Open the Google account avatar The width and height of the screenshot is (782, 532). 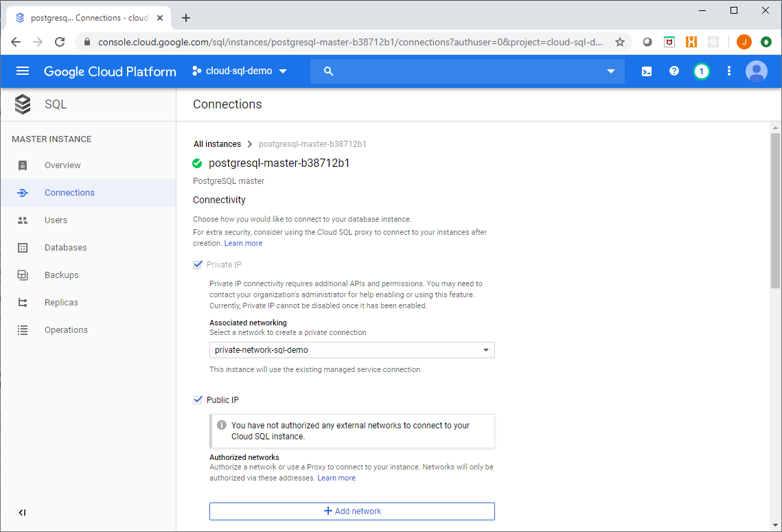click(756, 71)
